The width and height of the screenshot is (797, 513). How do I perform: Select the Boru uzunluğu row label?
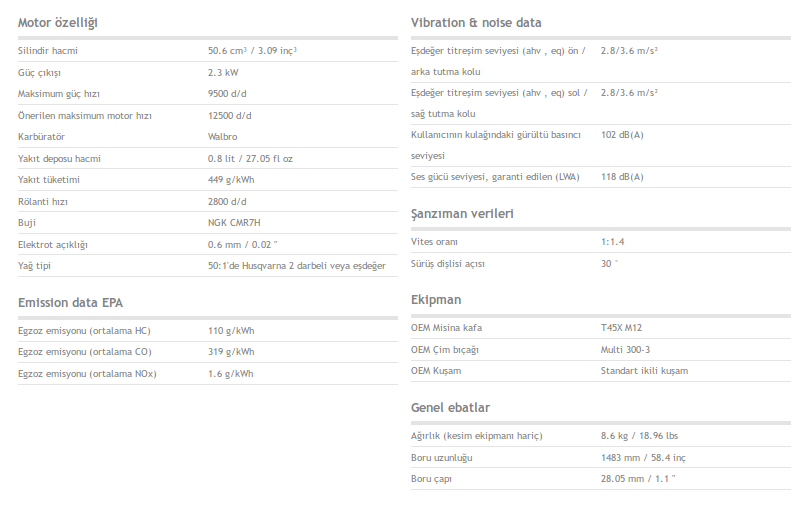coord(442,458)
